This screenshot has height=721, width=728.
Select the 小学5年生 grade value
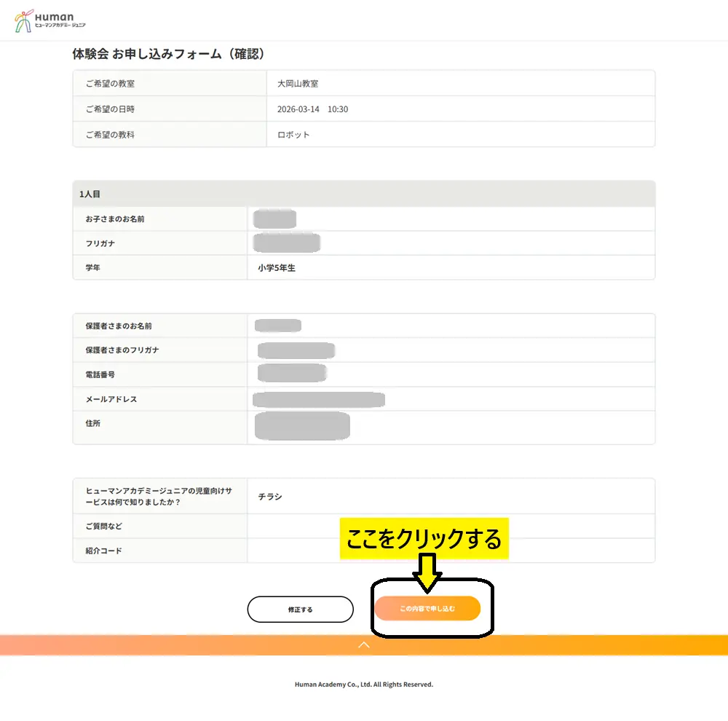coord(277,268)
